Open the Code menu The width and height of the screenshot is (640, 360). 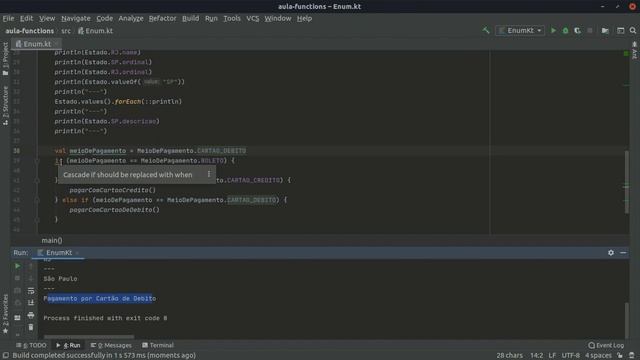pyautogui.click(x=104, y=18)
